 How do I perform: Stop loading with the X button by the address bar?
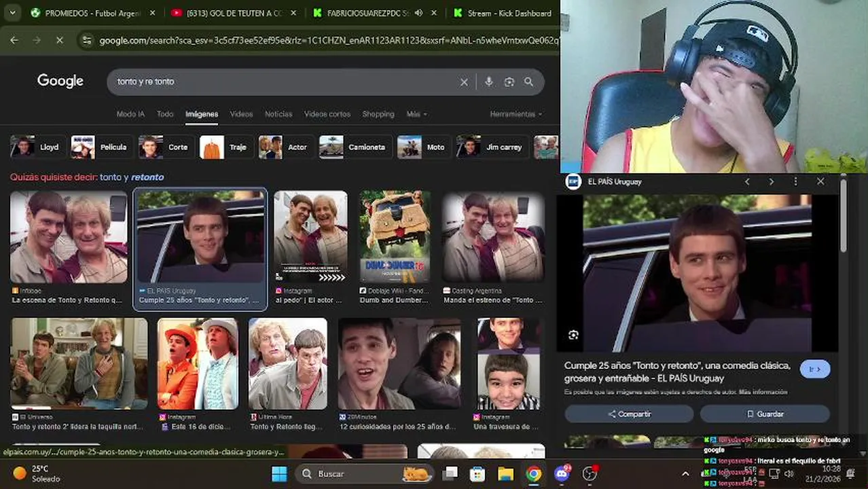coord(59,41)
